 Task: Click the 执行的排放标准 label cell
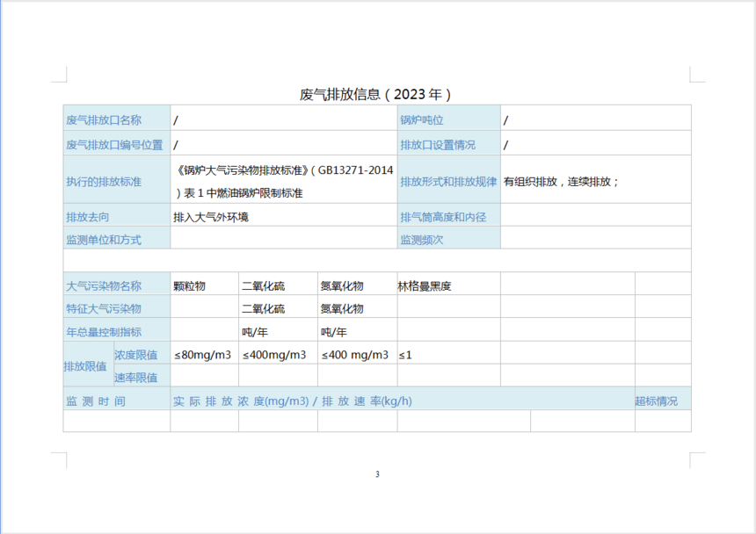pyautogui.click(x=104, y=182)
